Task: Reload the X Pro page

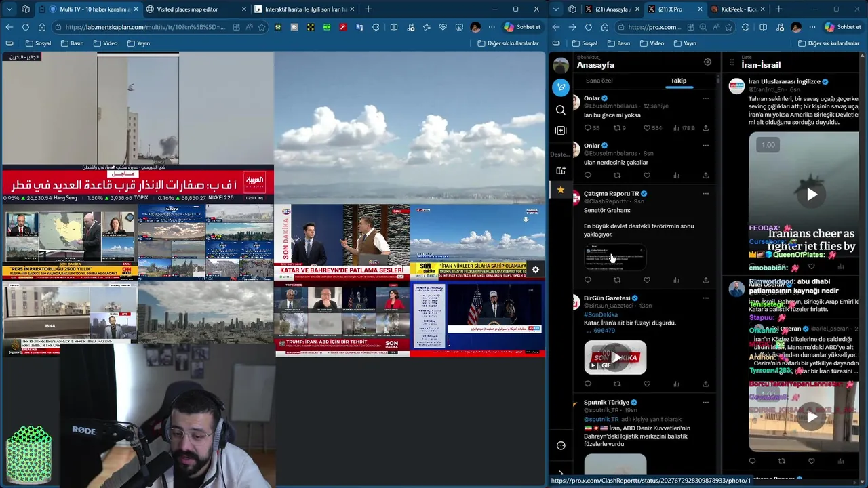Action: [589, 27]
